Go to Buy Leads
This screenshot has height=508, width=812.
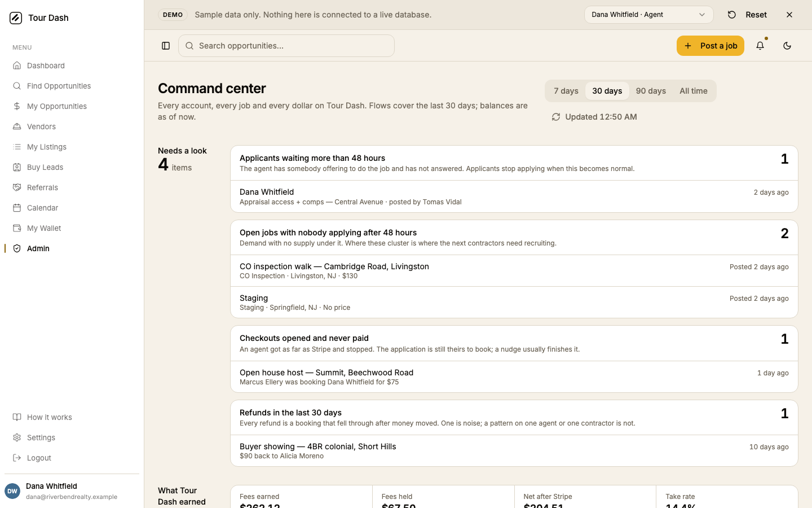[72, 167]
